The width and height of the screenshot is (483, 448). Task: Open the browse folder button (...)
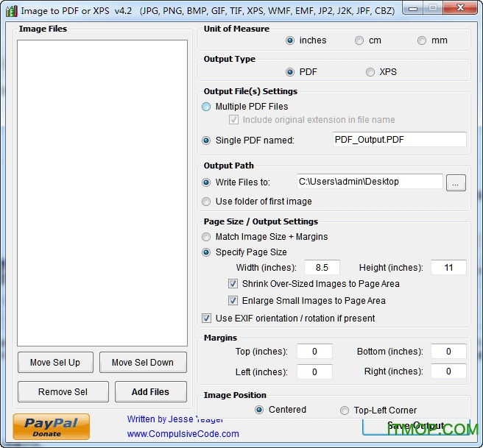(x=456, y=183)
